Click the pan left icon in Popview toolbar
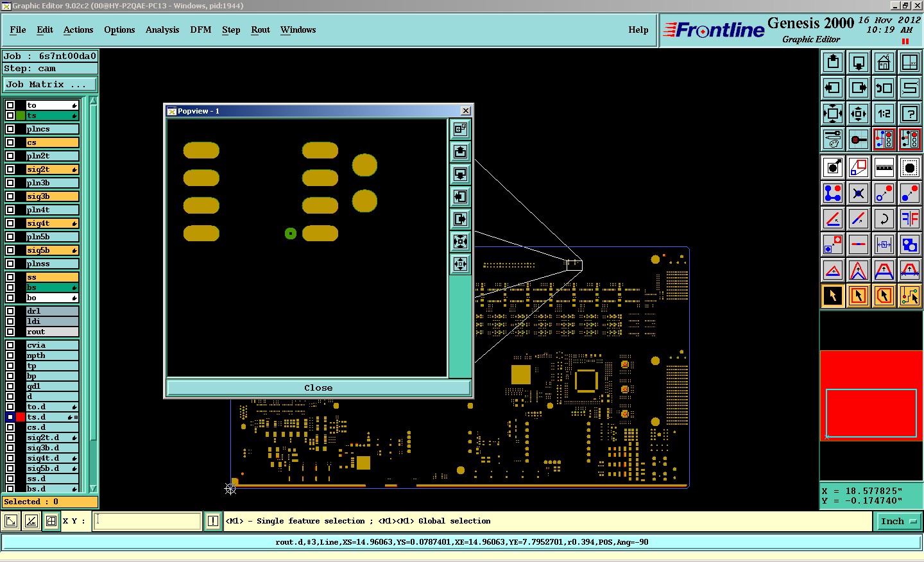The width and height of the screenshot is (924, 562). [460, 196]
